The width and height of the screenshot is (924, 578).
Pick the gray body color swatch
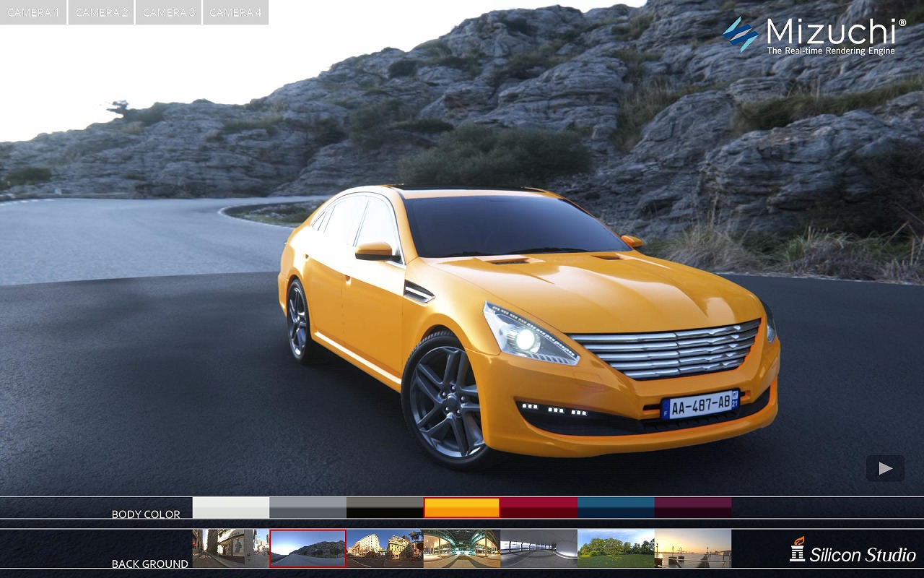(308, 507)
